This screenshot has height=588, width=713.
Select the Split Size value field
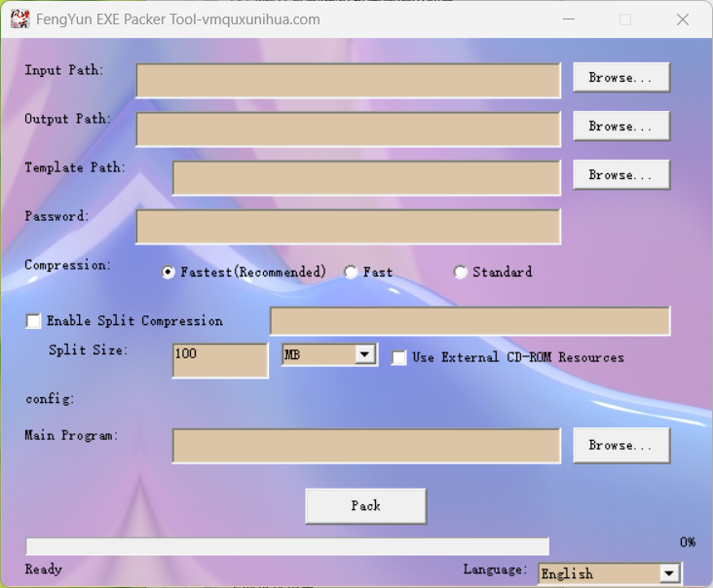tap(219, 359)
